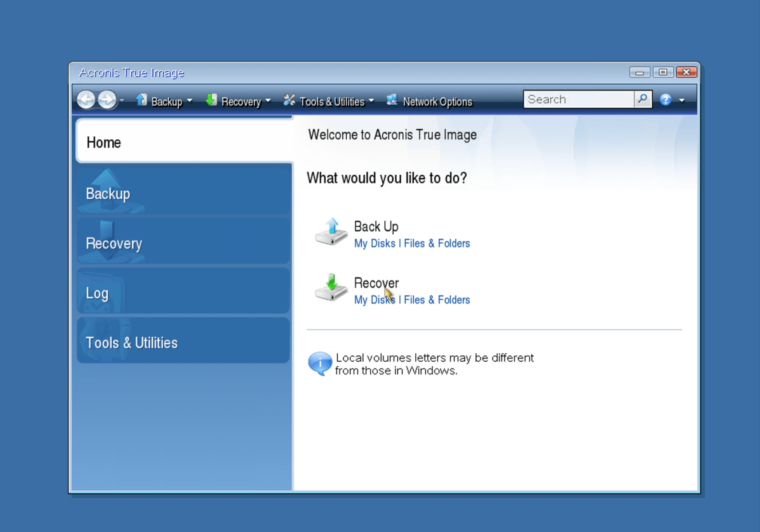Focus the Search input field
Image resolution: width=760 pixels, height=532 pixels.
click(579, 99)
